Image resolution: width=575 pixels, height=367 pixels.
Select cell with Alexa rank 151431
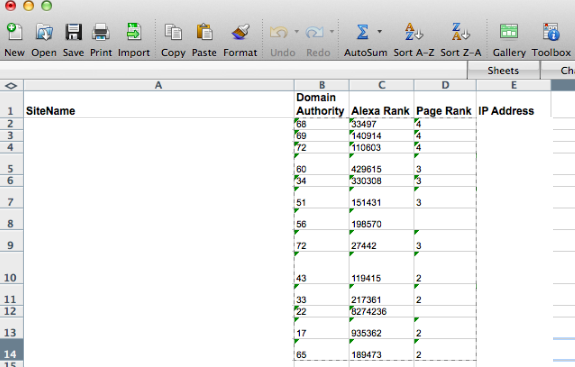click(x=381, y=198)
